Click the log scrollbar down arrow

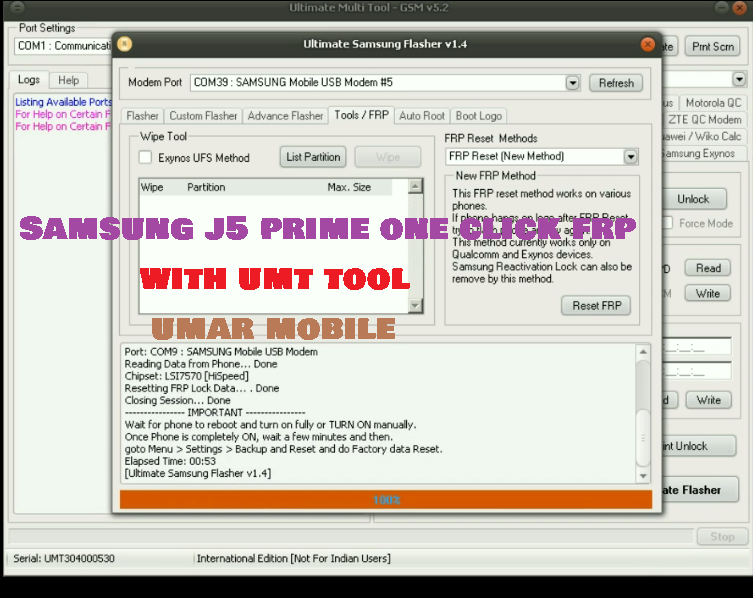pos(643,476)
